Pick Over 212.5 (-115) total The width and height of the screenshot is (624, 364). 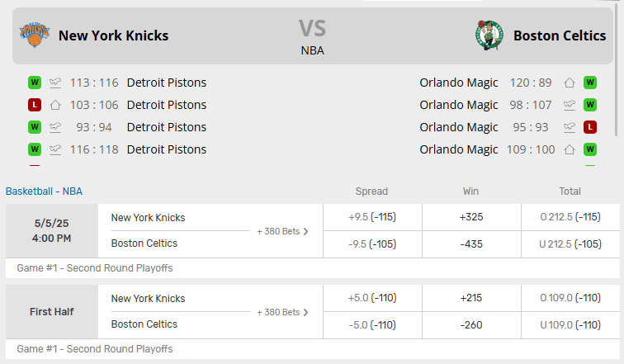[x=570, y=217]
